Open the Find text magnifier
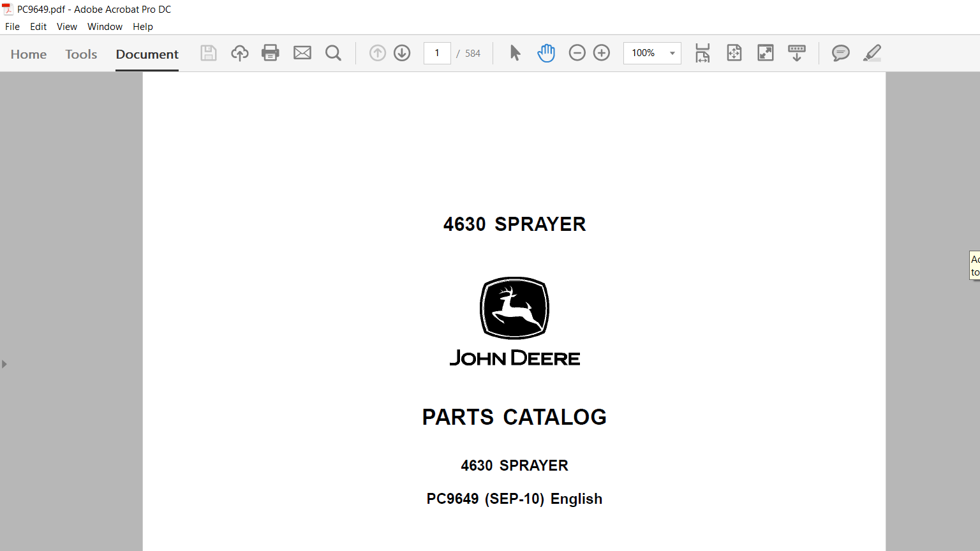Viewport: 980px width, 551px height. (x=333, y=53)
